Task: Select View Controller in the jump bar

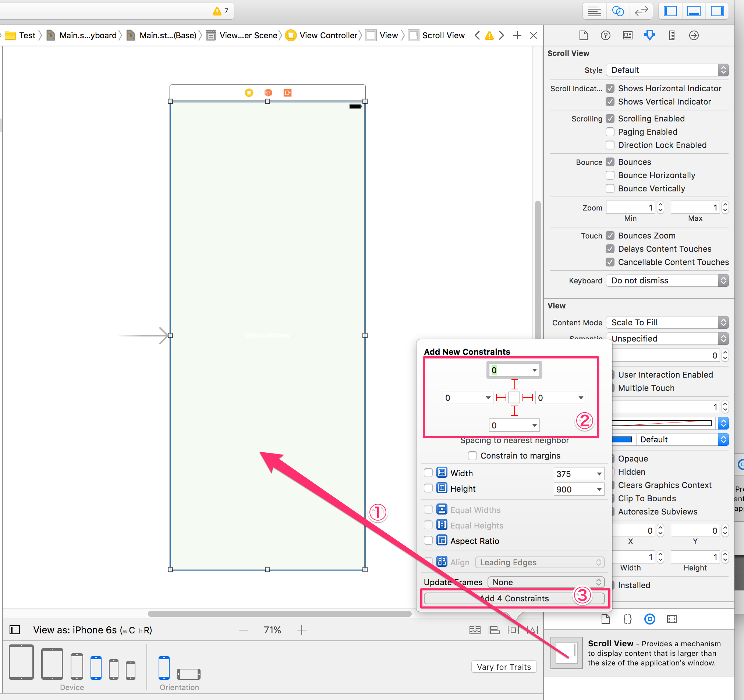Action: point(329,35)
